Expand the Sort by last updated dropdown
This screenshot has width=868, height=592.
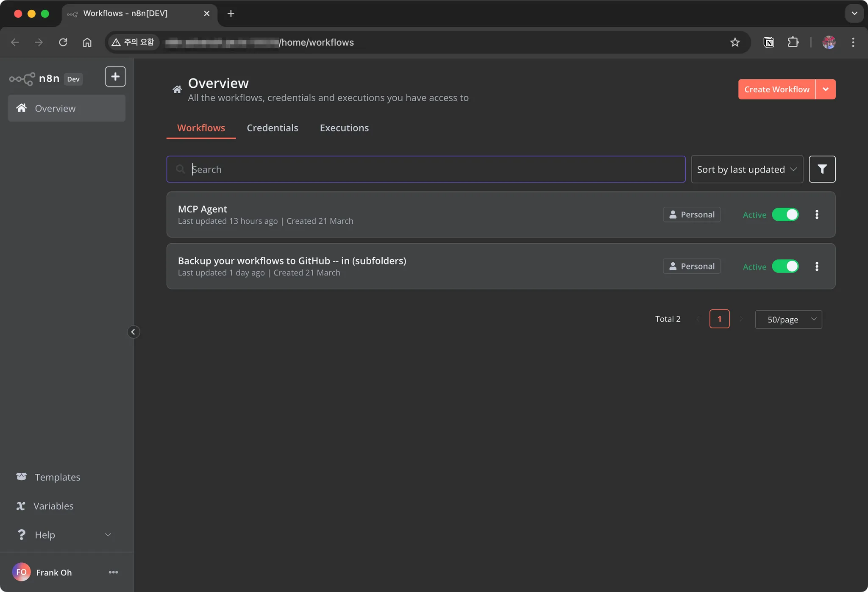747,169
